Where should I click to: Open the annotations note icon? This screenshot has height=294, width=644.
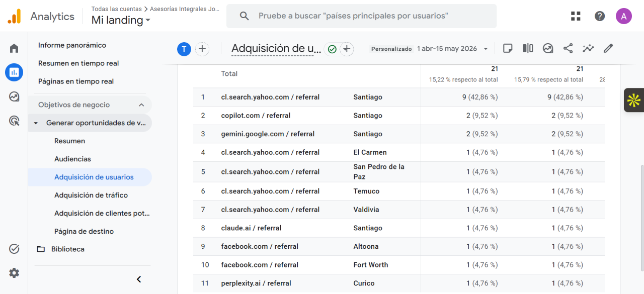tap(508, 48)
